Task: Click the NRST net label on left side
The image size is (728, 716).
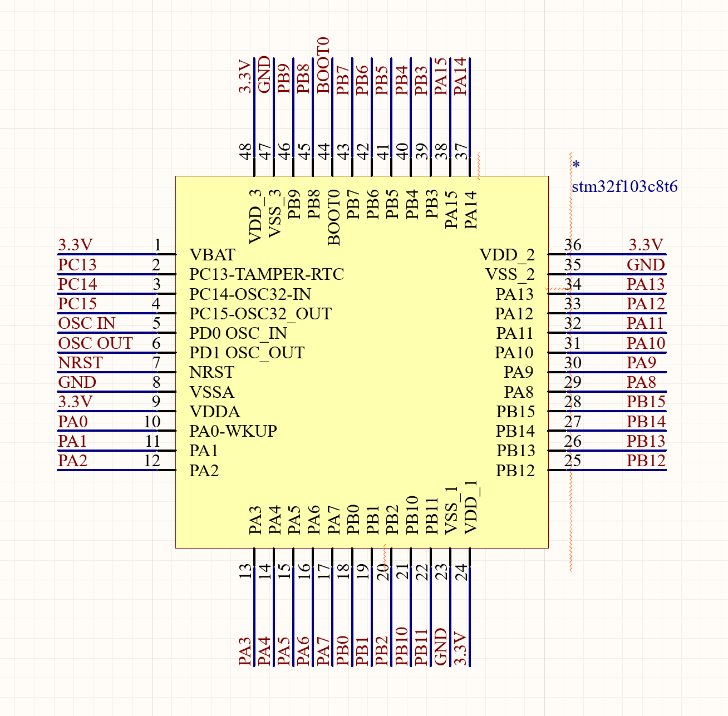Action: point(80,363)
